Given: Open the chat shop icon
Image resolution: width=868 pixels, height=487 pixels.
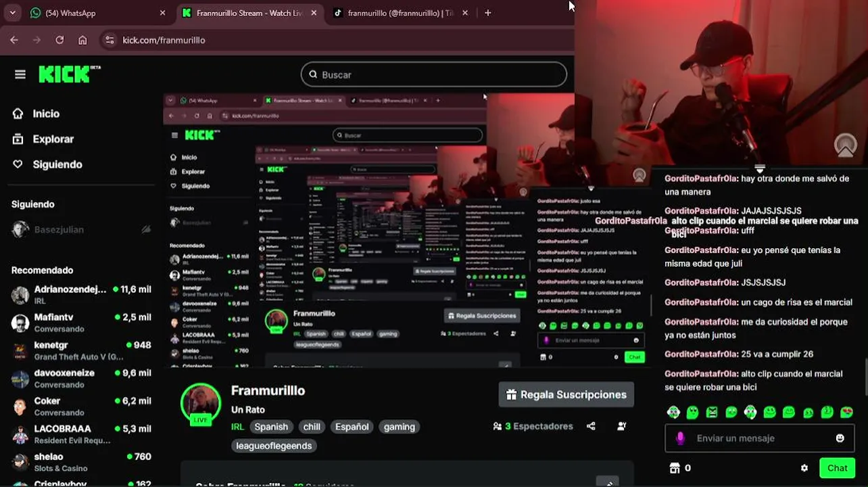Looking at the screenshot, I should point(674,468).
